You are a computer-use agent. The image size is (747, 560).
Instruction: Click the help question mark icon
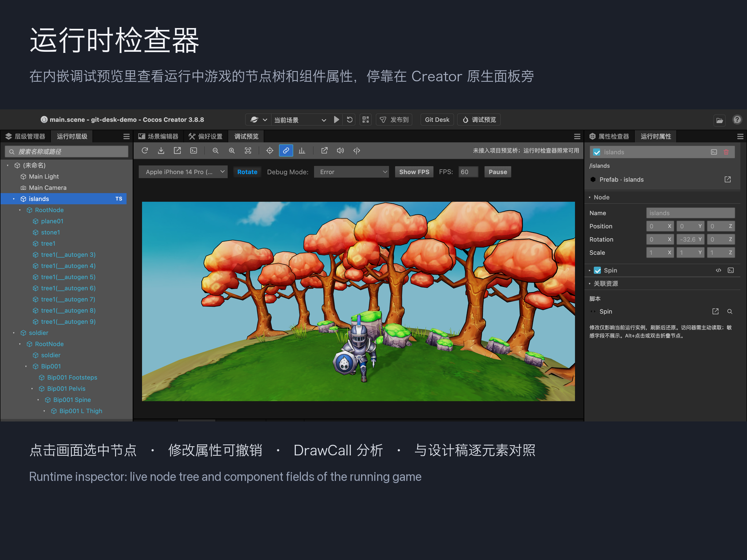[x=737, y=120]
